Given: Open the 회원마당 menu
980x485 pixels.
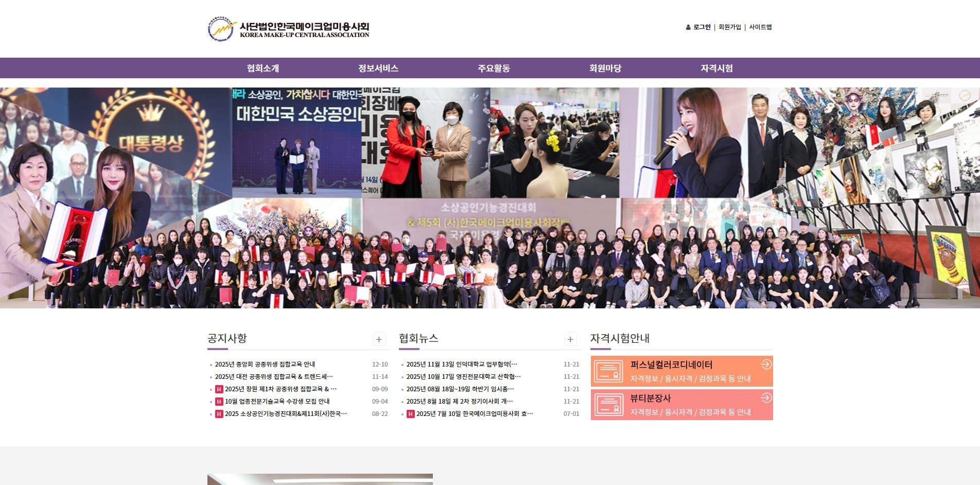Looking at the screenshot, I should tap(605, 68).
